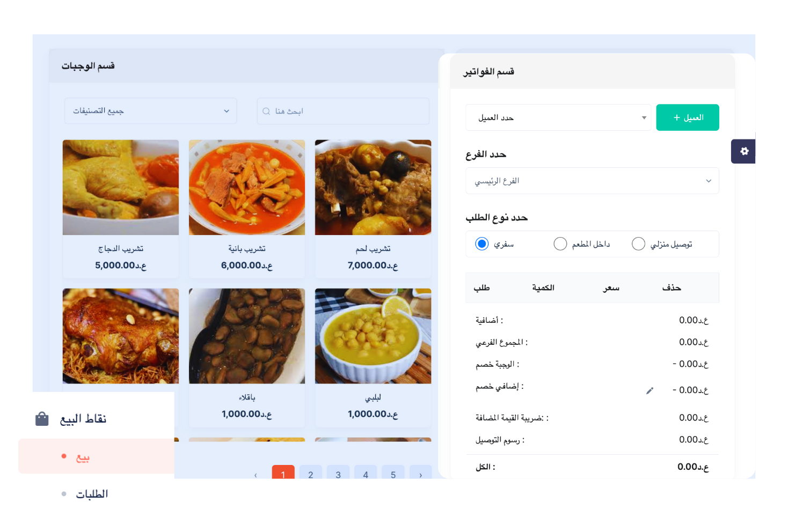Go to previous page with left arrow
The width and height of the screenshot is (788, 532).
point(256,475)
